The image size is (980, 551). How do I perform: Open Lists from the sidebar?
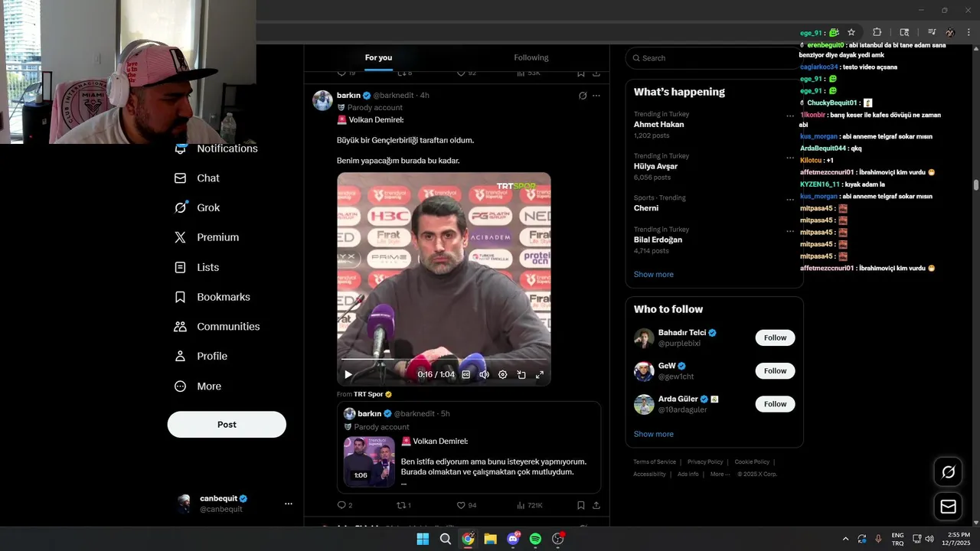point(197,267)
